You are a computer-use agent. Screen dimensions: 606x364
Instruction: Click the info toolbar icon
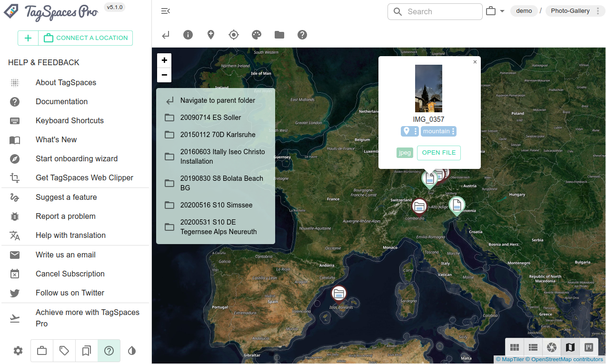point(188,35)
